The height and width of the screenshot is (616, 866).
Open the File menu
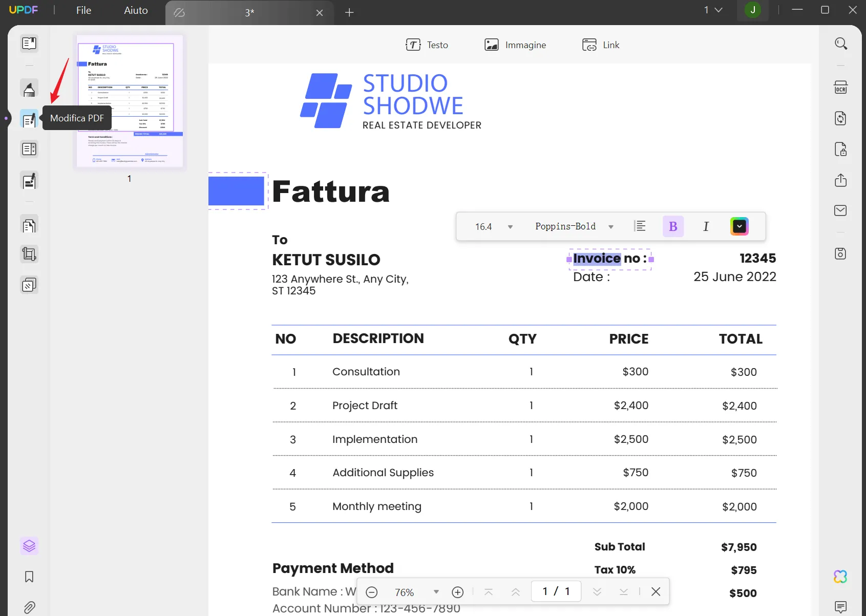point(83,10)
